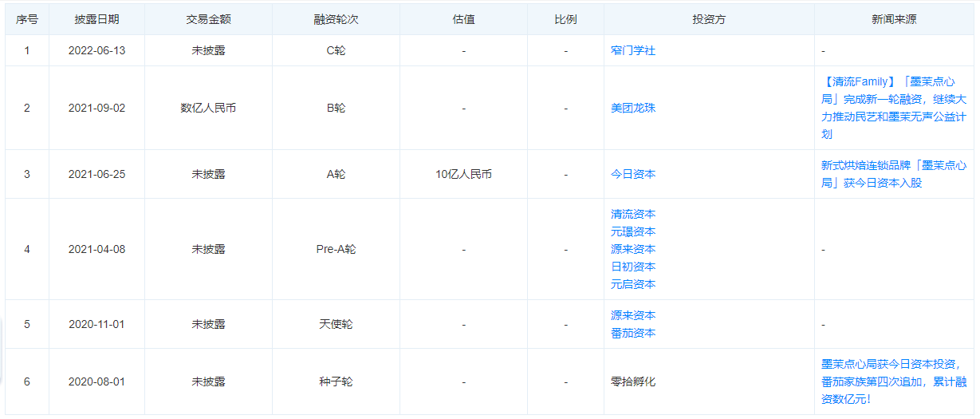Click the 披露日期 column header
The height and width of the screenshot is (419, 980).
(x=96, y=19)
